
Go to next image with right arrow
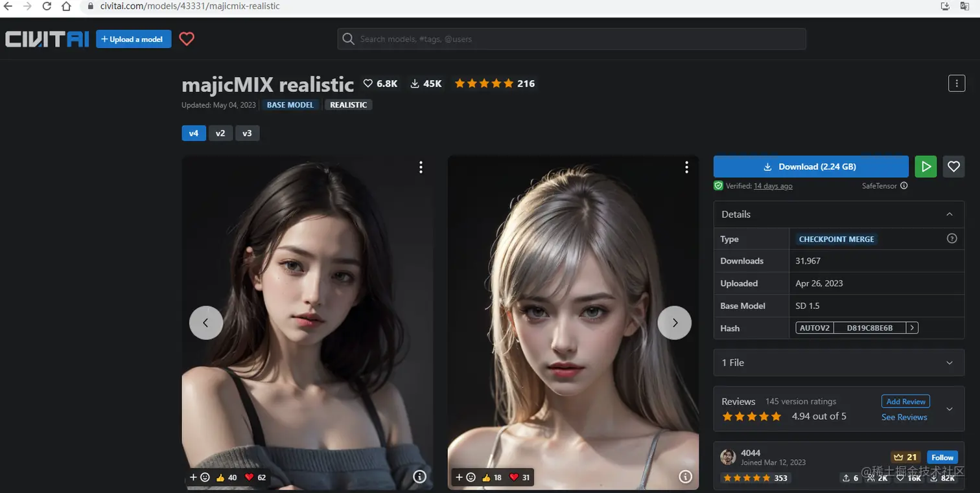coord(674,323)
